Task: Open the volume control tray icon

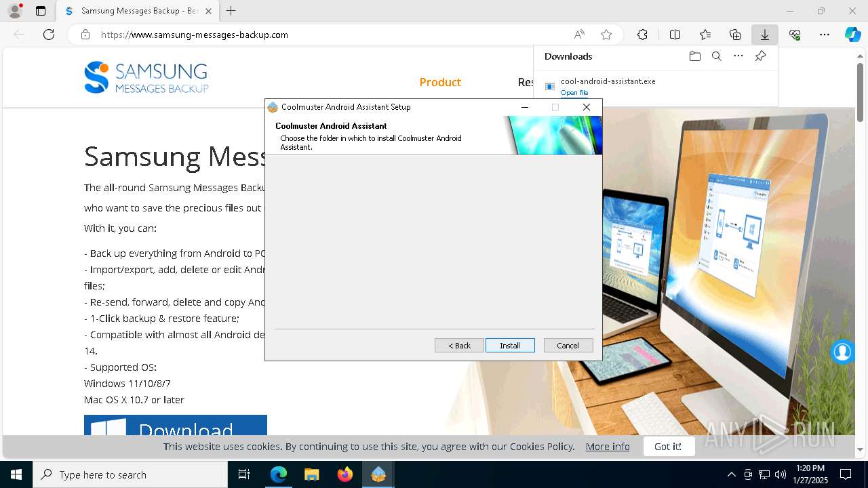Action: pos(781,474)
